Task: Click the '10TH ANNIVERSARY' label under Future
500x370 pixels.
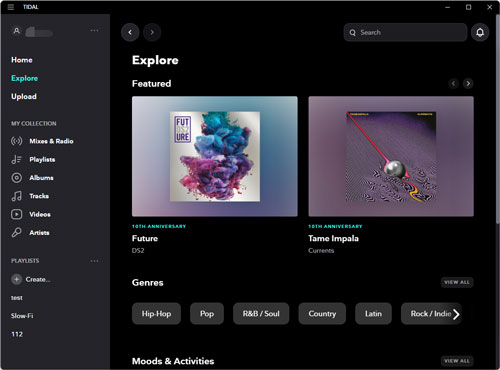Action: (x=159, y=226)
